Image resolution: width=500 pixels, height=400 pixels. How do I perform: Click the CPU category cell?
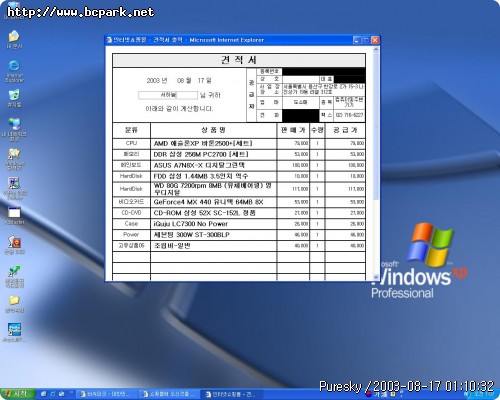click(x=131, y=143)
